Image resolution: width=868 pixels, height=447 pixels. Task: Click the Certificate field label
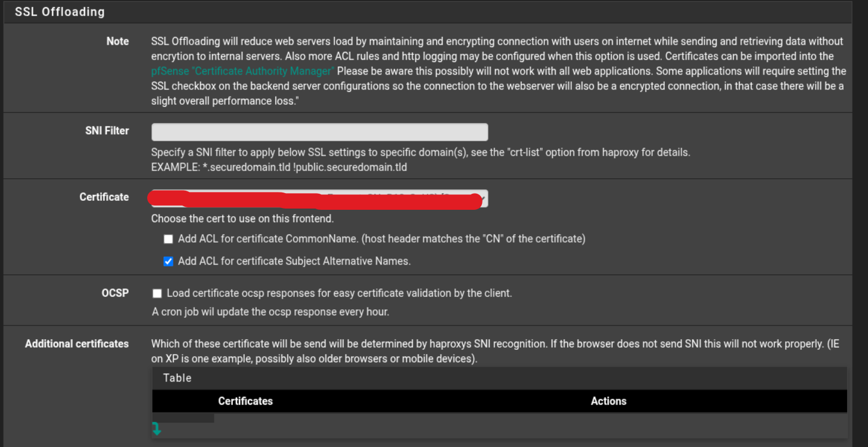[104, 197]
